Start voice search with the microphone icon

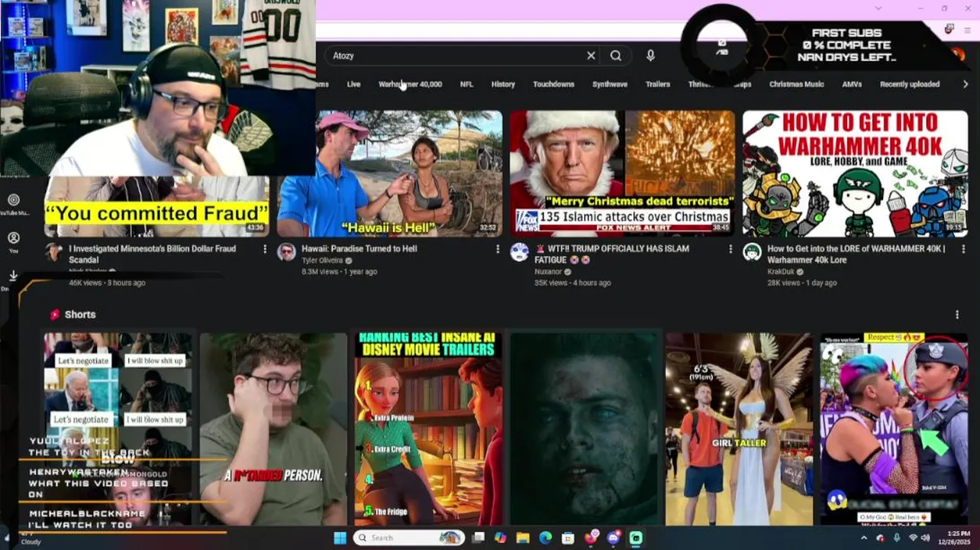[650, 56]
